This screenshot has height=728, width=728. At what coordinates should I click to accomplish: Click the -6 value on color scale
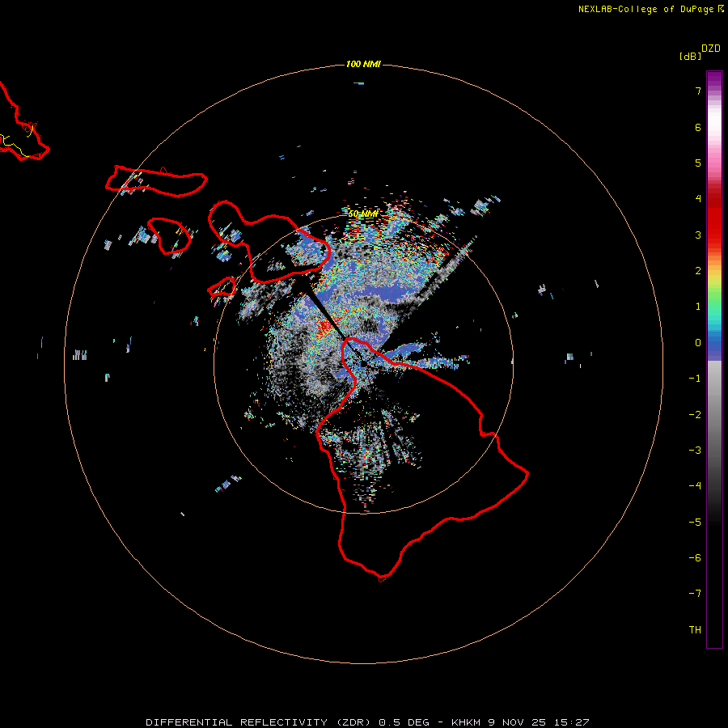click(x=695, y=558)
